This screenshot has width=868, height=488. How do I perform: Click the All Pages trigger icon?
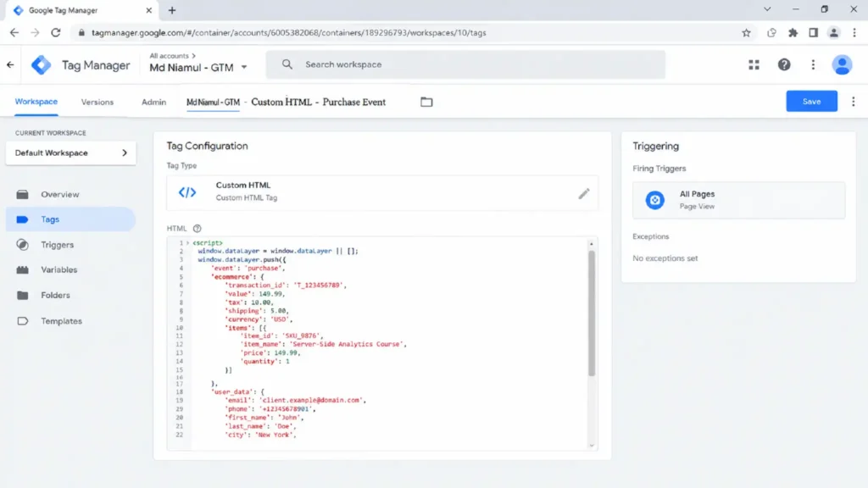pos(655,200)
